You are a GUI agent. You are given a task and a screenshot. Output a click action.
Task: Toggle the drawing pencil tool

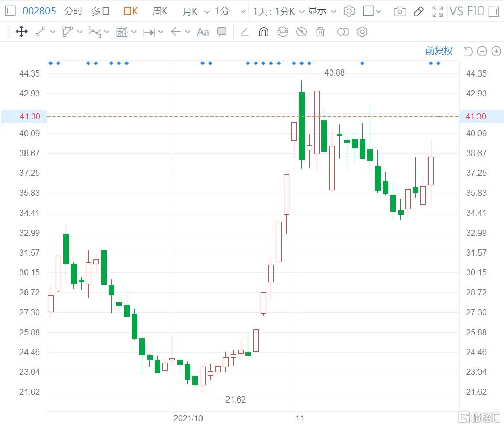click(x=418, y=12)
